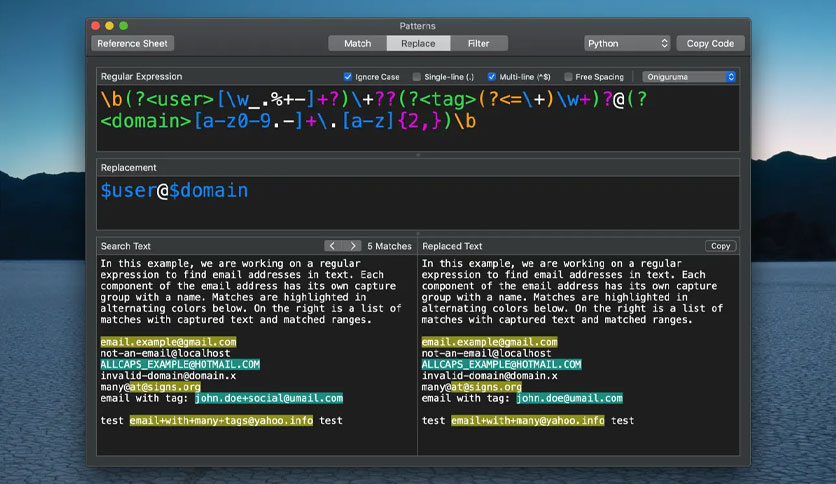Click the yellow minimize window button

(109, 26)
